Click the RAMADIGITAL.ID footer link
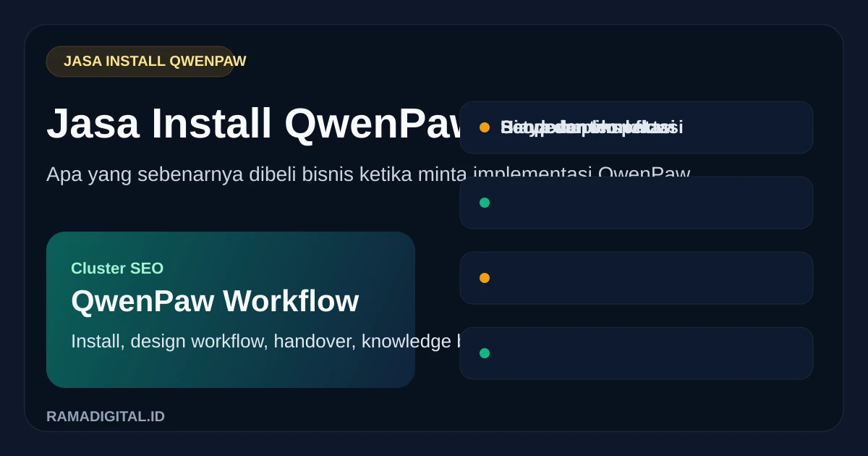 105,416
